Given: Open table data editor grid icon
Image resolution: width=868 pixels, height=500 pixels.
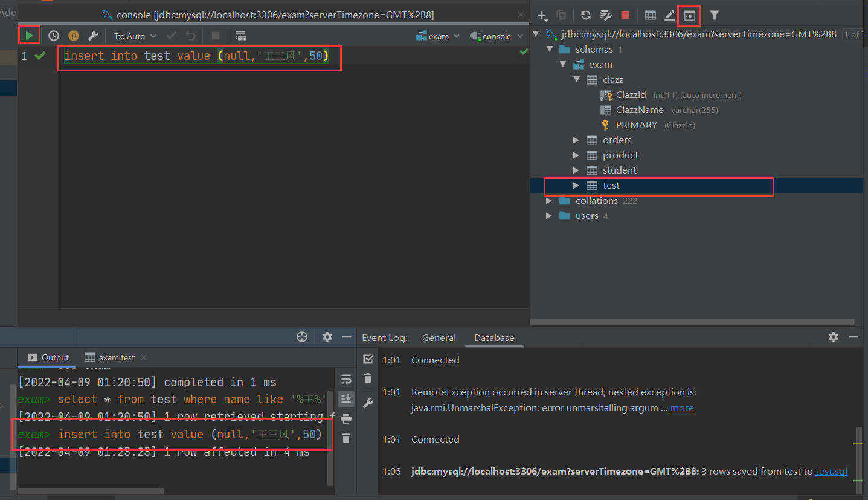Looking at the screenshot, I should pyautogui.click(x=651, y=15).
